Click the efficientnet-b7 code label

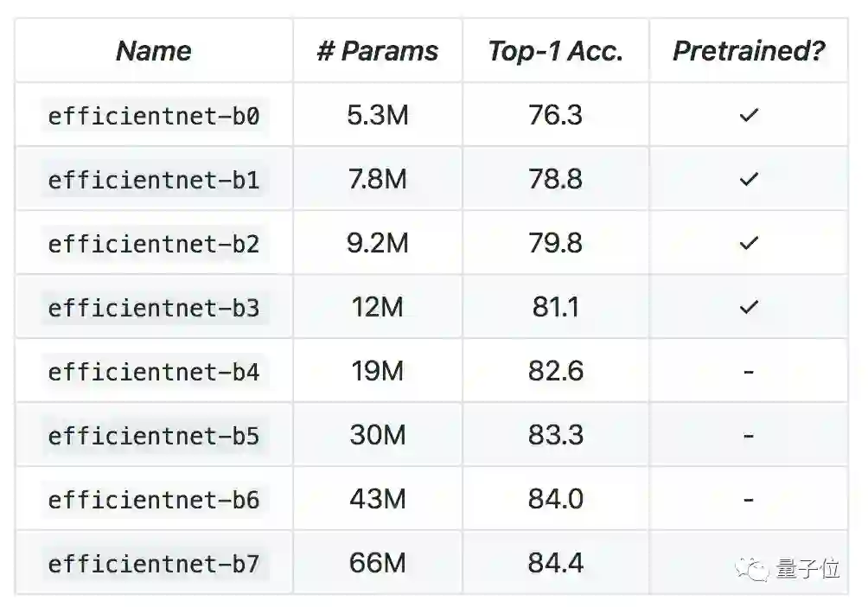[x=154, y=564]
